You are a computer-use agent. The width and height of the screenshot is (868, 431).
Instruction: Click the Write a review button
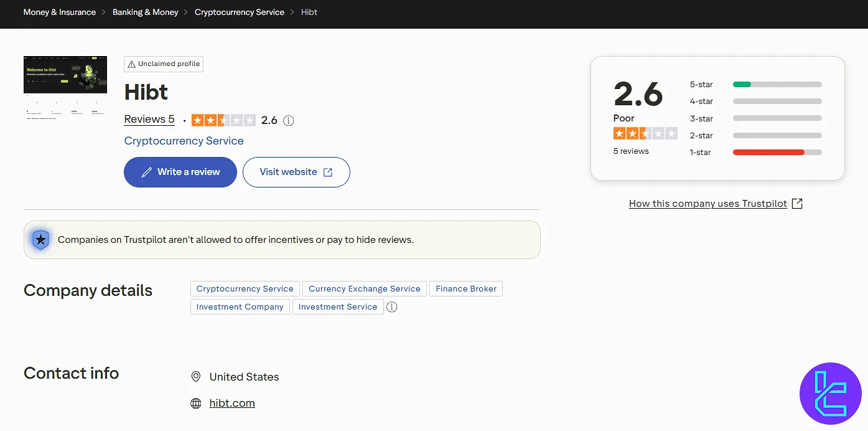click(x=180, y=173)
